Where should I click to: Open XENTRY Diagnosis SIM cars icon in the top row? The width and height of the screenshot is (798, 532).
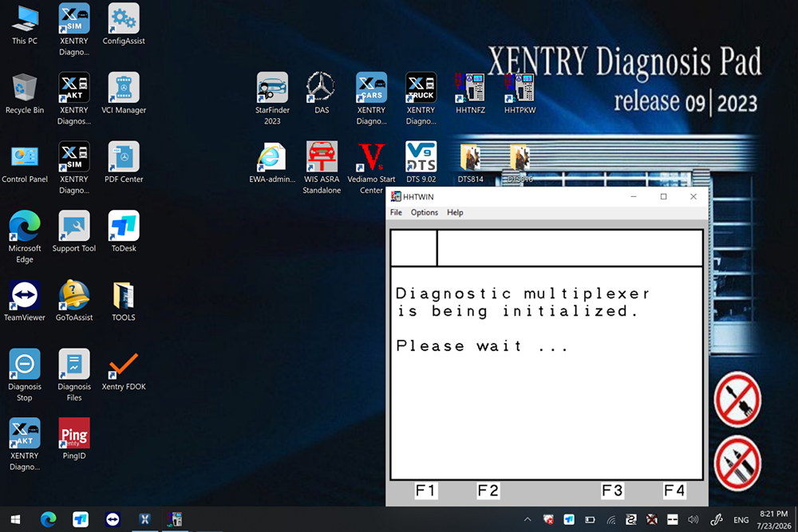click(x=73, y=30)
